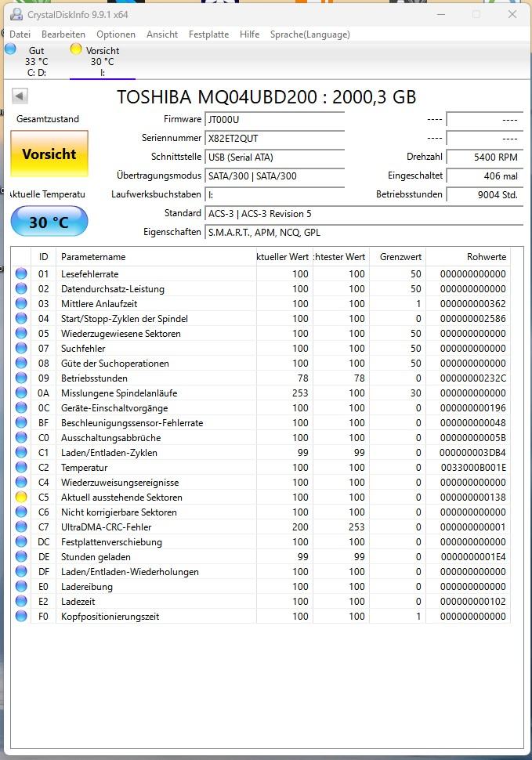
Task: Click the Schnittstelle field USB (Serial ATA)
Action: [x=275, y=157]
